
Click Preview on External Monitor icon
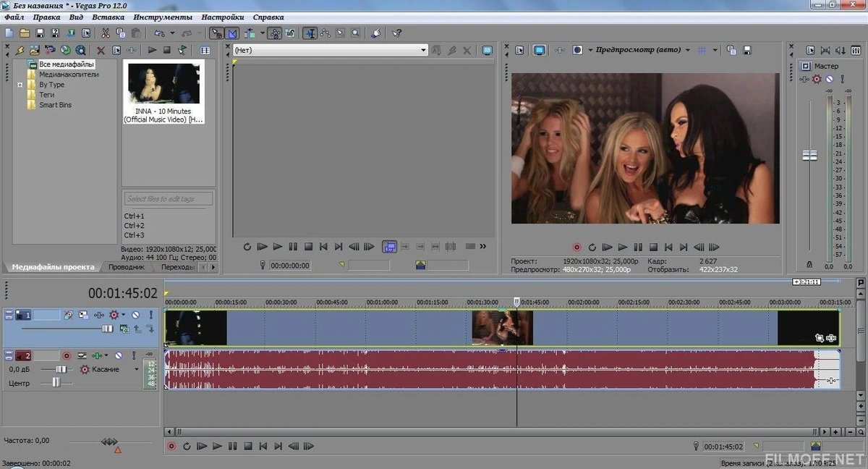539,50
